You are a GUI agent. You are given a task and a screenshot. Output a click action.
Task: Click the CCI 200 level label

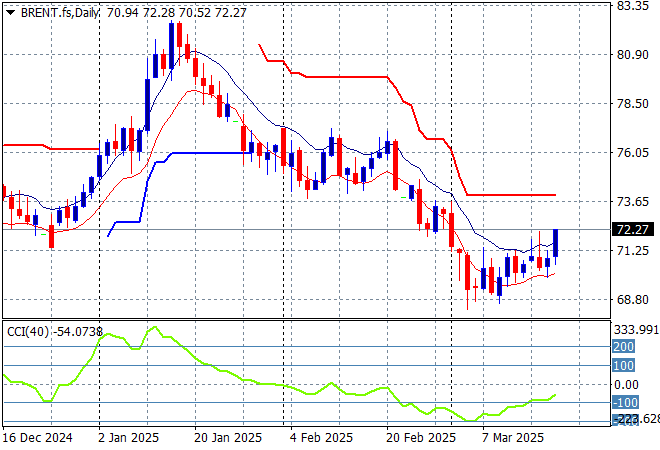pos(624,346)
